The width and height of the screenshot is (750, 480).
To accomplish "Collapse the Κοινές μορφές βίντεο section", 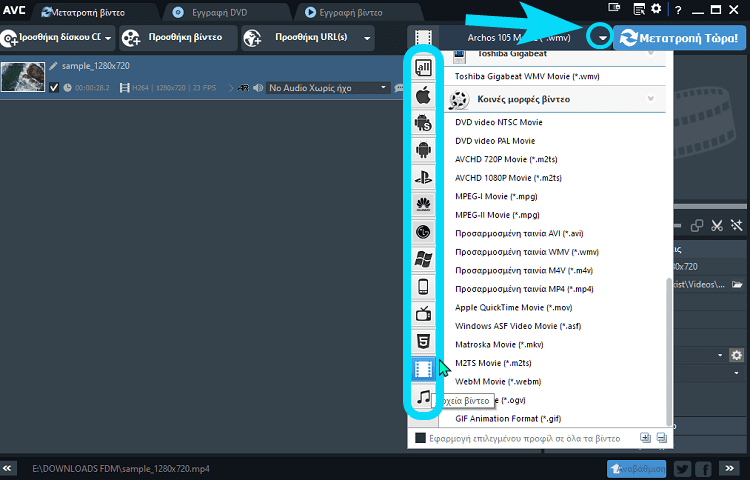I will 650,99.
